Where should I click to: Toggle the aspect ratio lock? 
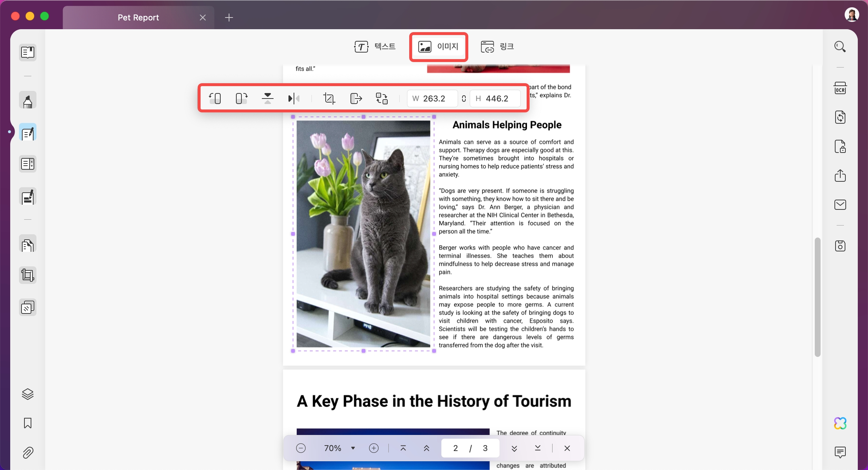[464, 99]
